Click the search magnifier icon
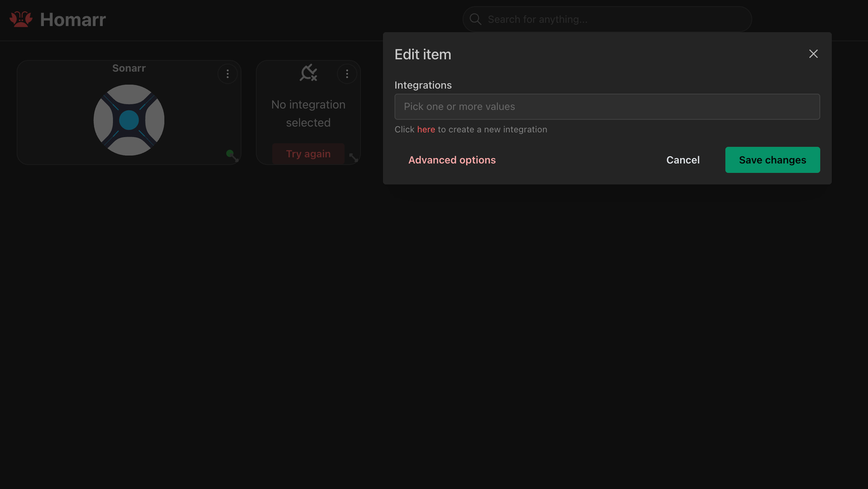868x489 pixels. [475, 19]
